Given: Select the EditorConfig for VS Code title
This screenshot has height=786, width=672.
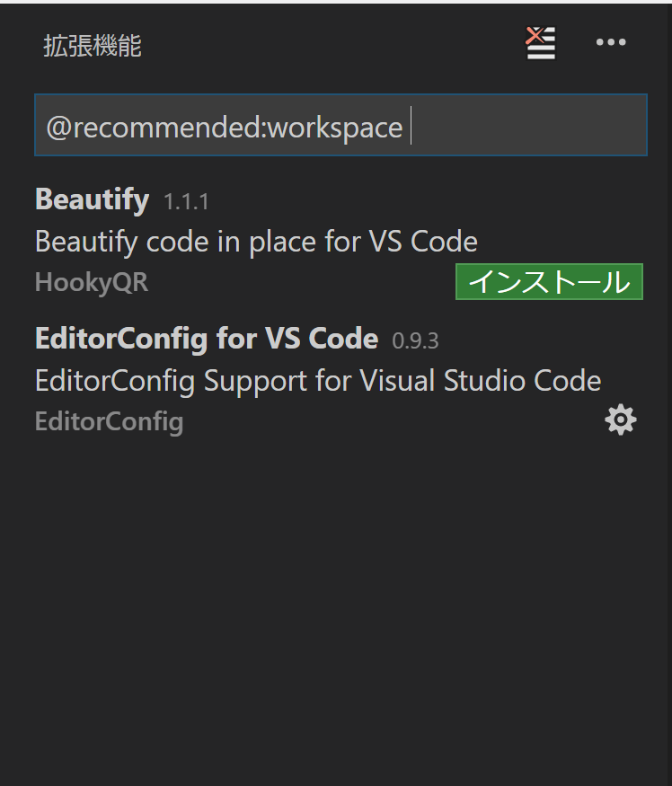Looking at the screenshot, I should pos(207,339).
